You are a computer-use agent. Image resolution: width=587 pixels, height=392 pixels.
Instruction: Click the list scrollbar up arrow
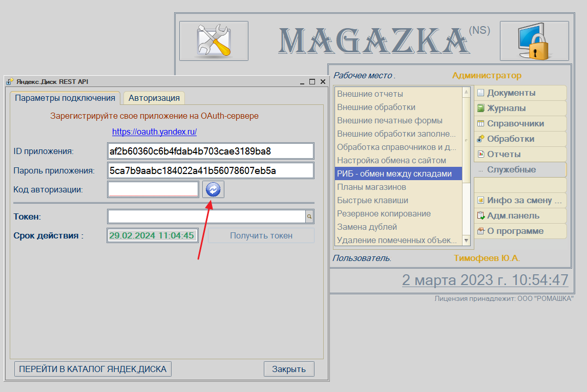tap(466, 92)
